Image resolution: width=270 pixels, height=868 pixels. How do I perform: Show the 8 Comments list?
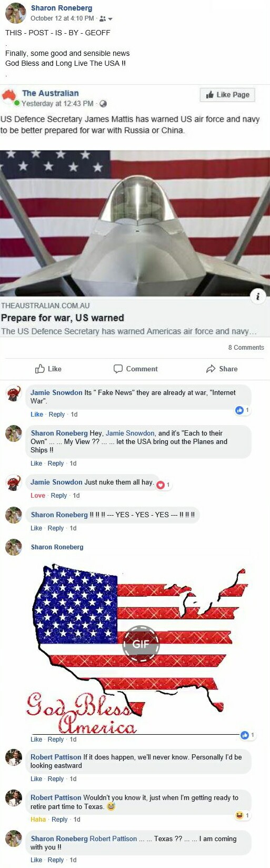246,348
